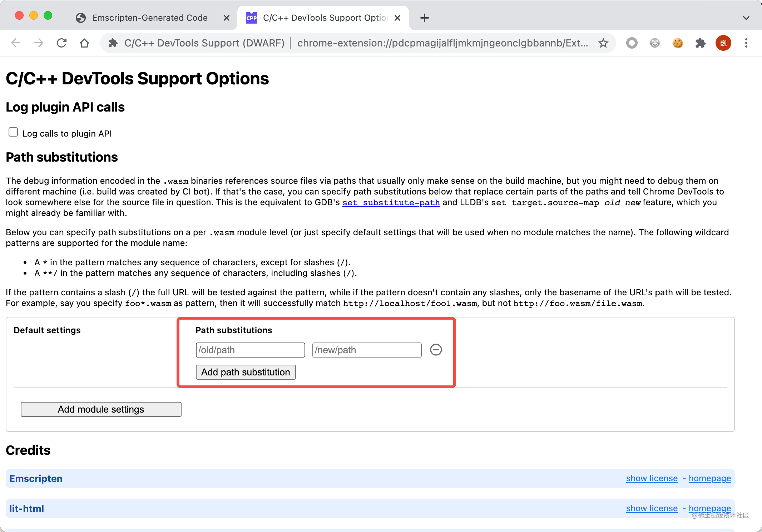The width and height of the screenshot is (762, 532).
Task: Click the gray circle extension icon
Action: coord(632,43)
